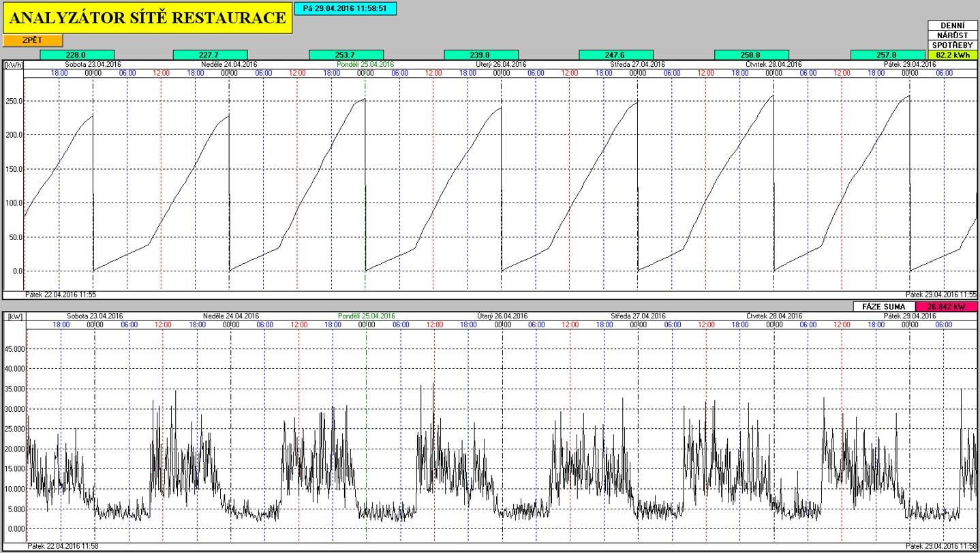Click the 35.000 y-axis label
The image size is (980, 553).
coord(14,389)
